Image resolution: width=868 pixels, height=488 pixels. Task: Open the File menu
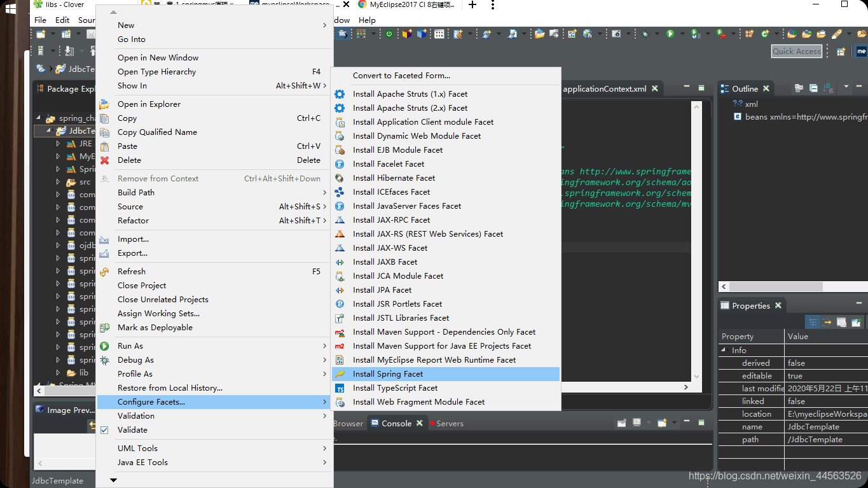coord(40,20)
